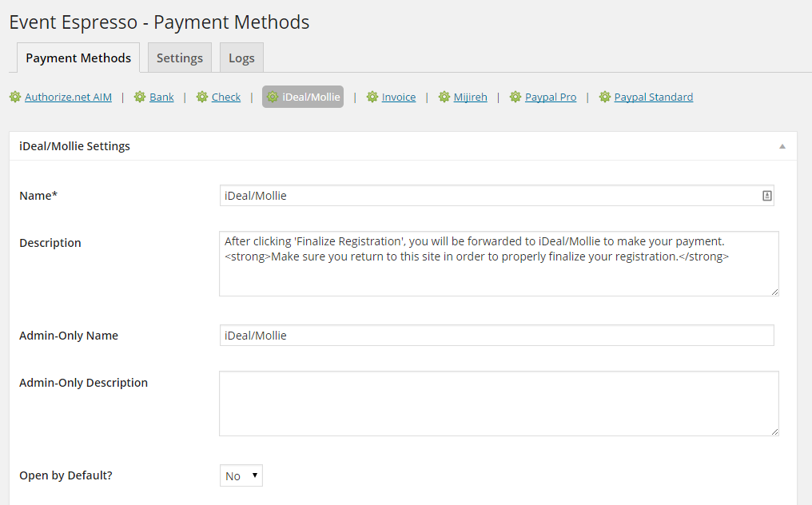This screenshot has width=812, height=505.
Task: Grab Admin-Only Description resize handle
Action: [x=774, y=432]
